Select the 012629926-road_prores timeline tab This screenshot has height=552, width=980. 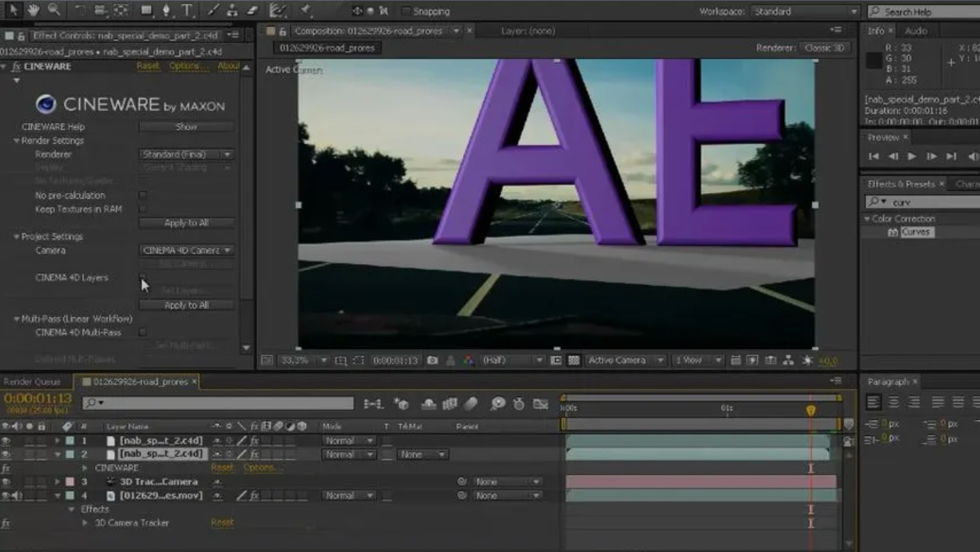pos(139,381)
